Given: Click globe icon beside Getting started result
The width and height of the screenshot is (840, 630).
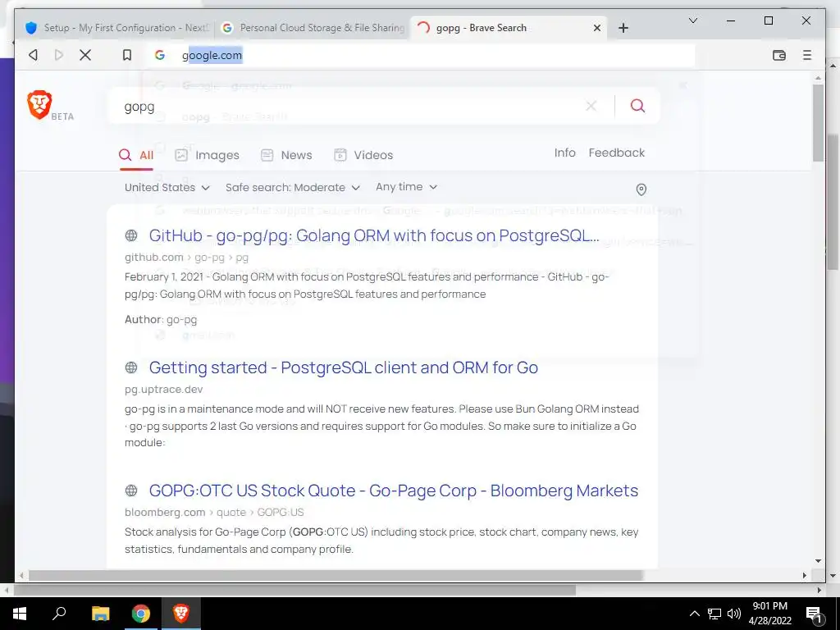Looking at the screenshot, I should tap(130, 367).
